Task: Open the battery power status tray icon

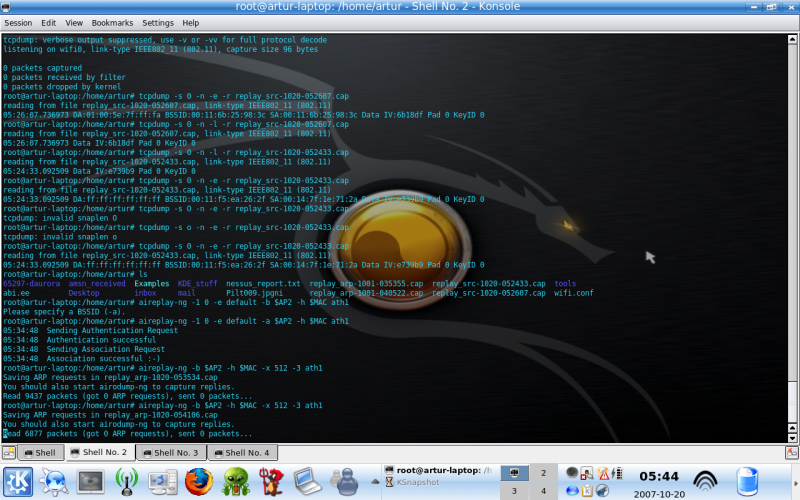Action: (616, 473)
